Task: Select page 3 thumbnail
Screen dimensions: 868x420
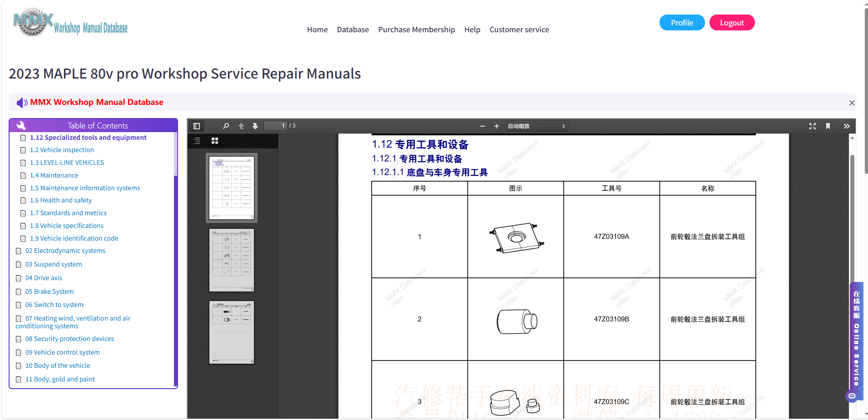Action: 232,332
